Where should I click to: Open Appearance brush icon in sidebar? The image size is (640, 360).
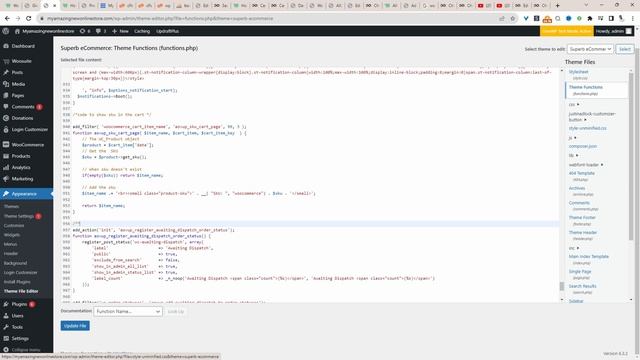pyautogui.click(x=6, y=194)
